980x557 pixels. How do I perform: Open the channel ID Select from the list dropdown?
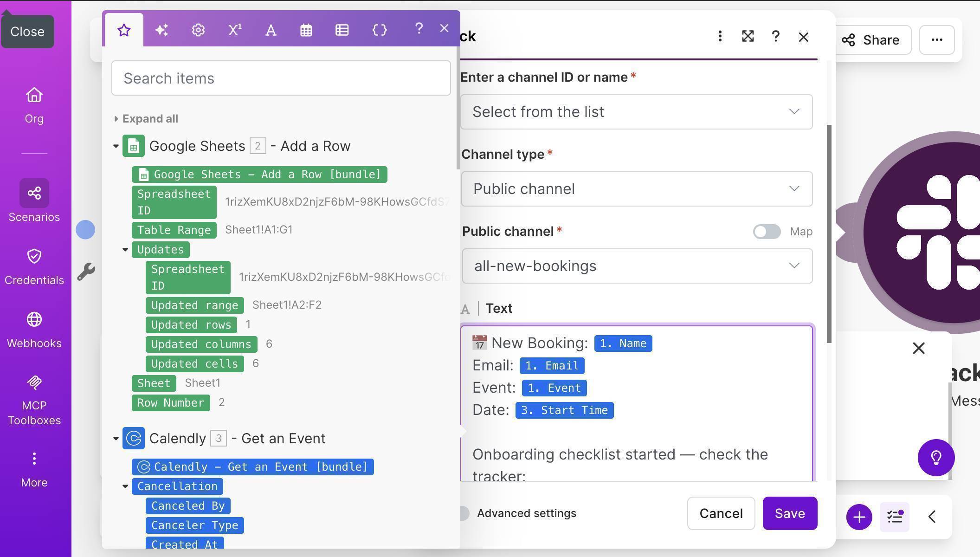coord(636,111)
